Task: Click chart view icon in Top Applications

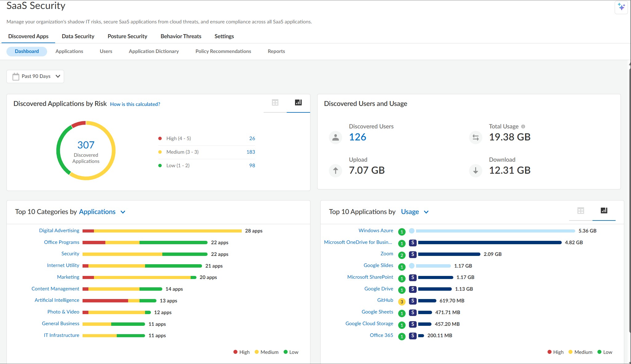Action: point(604,211)
